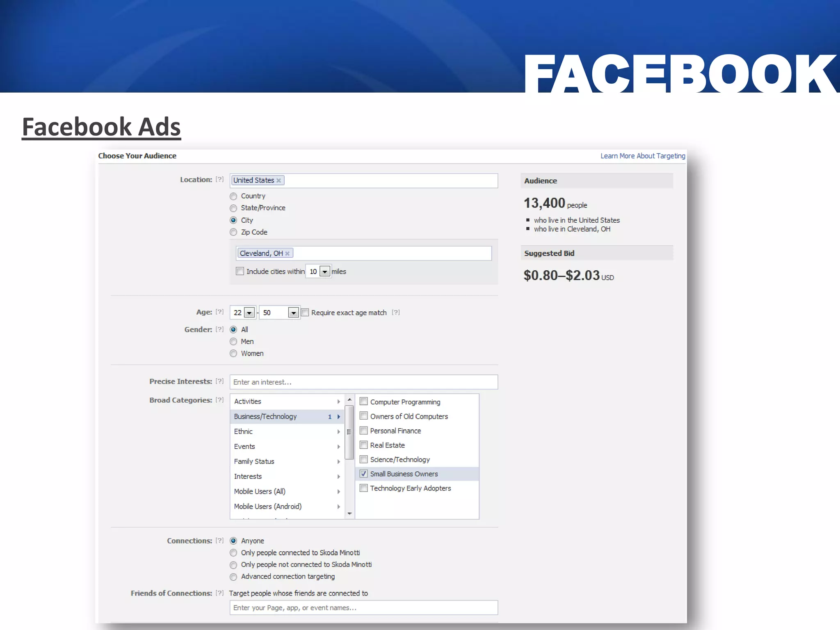
Task: Select Men gender radio button
Action: click(x=233, y=341)
